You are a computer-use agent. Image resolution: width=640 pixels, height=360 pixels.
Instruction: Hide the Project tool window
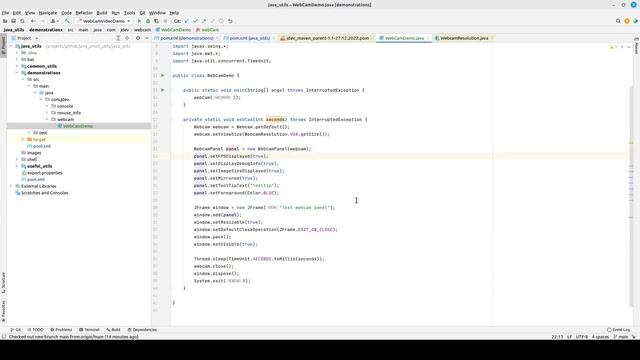pyautogui.click(x=147, y=38)
